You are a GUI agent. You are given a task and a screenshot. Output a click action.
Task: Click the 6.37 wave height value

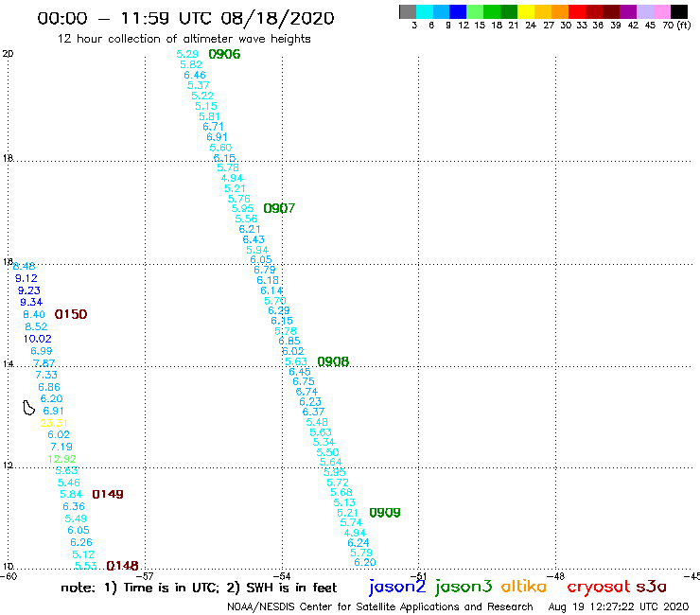coord(313,412)
